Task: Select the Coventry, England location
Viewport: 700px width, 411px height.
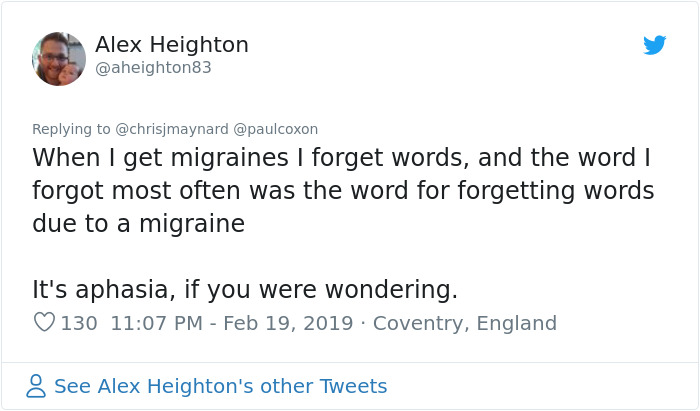Action: point(464,323)
